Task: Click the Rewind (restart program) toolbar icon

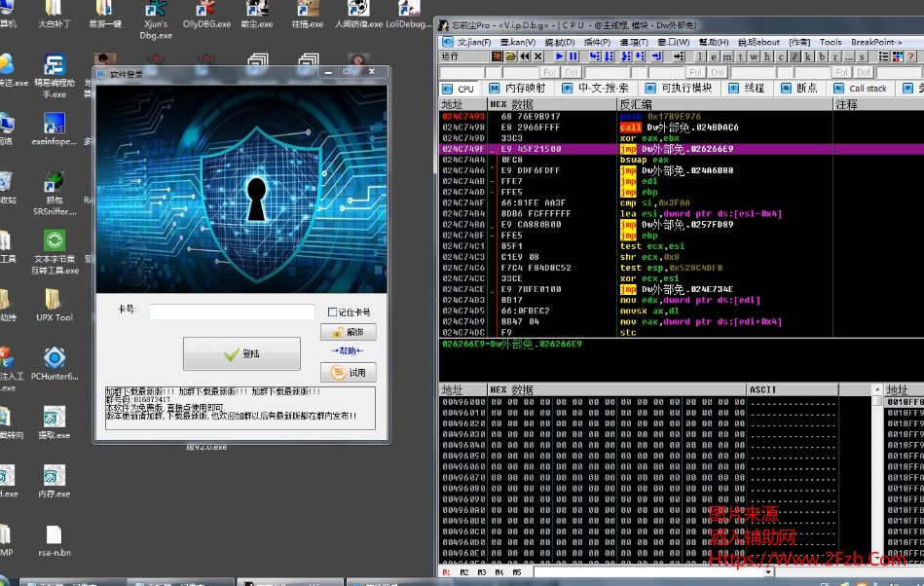Action: 525,56
